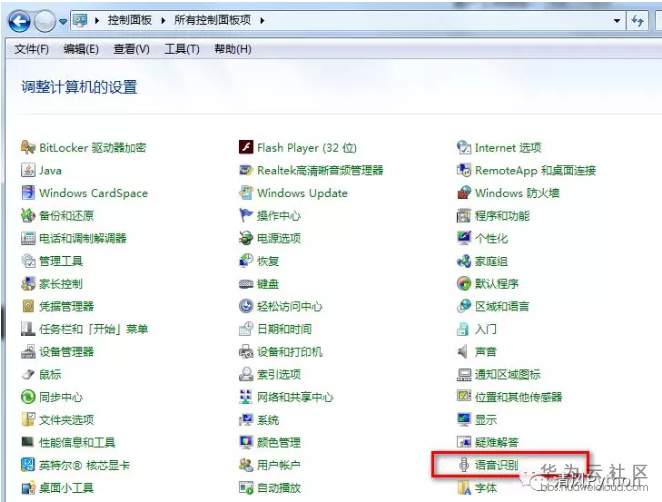The image size is (662, 502).
Task: Open the 系统 link
Action: (268, 420)
